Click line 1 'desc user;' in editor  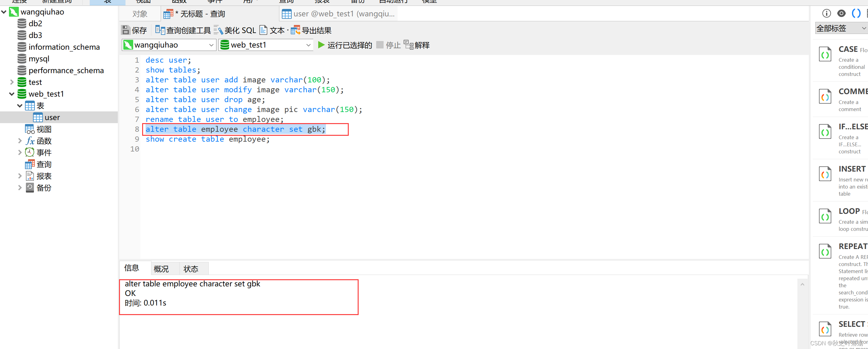168,60
